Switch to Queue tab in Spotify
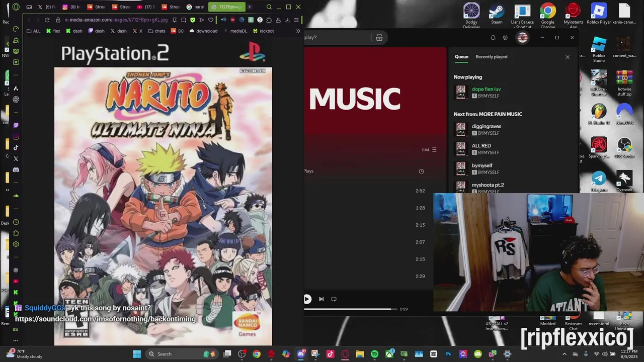Screen dimensions: 644x362 pyautogui.click(x=461, y=57)
